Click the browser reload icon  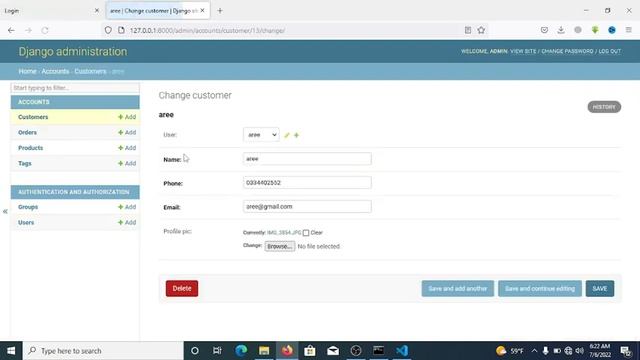[45, 30]
